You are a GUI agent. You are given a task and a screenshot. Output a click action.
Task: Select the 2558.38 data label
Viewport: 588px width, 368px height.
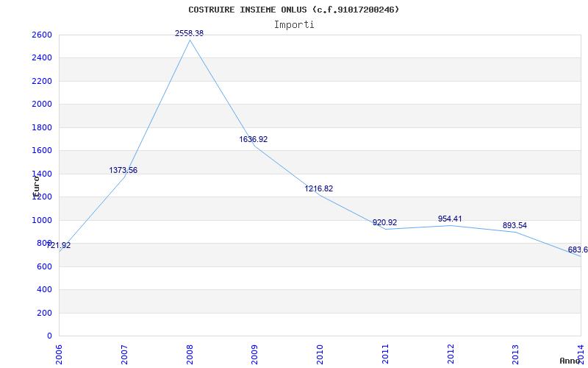point(190,33)
